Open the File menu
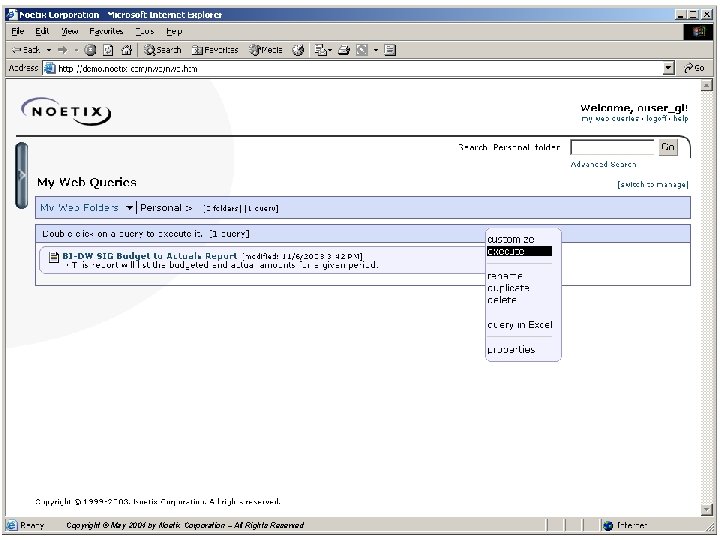 [17, 31]
